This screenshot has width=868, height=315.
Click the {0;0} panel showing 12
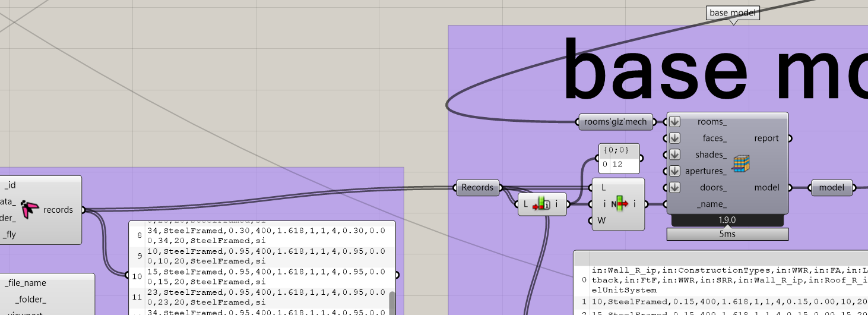tap(619, 158)
